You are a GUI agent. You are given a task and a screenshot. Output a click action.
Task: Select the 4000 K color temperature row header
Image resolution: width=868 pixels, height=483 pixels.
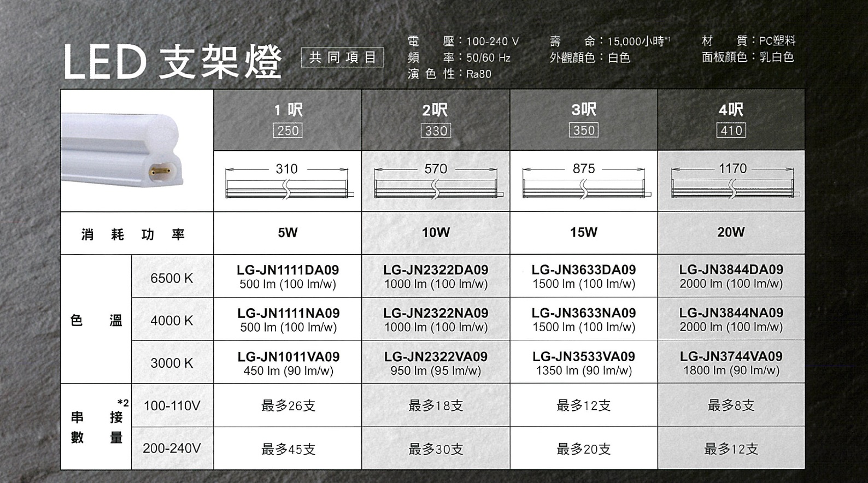tap(172, 320)
